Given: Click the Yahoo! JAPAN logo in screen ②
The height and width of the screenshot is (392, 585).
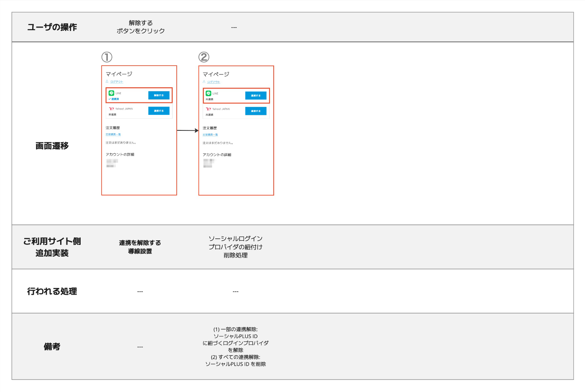Looking at the screenshot, I should coord(209,109).
